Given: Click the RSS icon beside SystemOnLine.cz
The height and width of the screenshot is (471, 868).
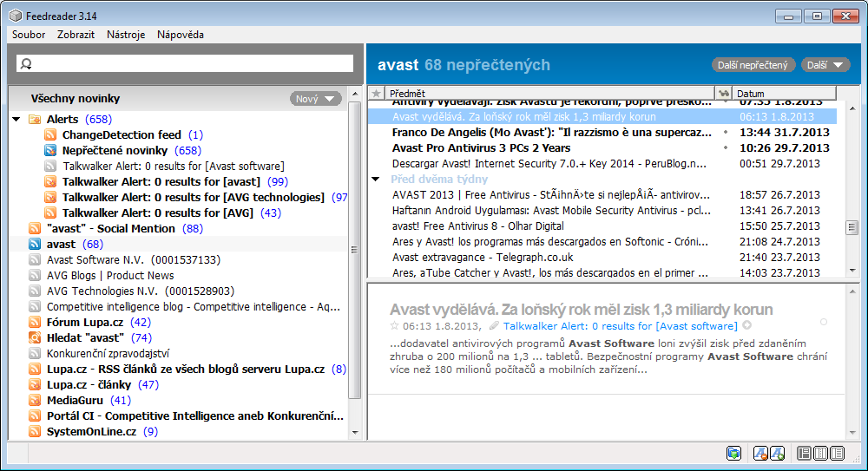Looking at the screenshot, I should [x=35, y=431].
